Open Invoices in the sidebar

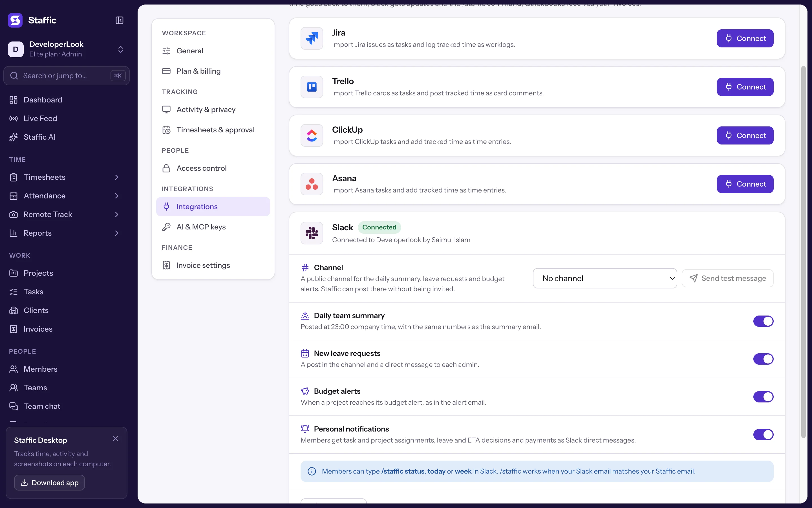click(67, 329)
